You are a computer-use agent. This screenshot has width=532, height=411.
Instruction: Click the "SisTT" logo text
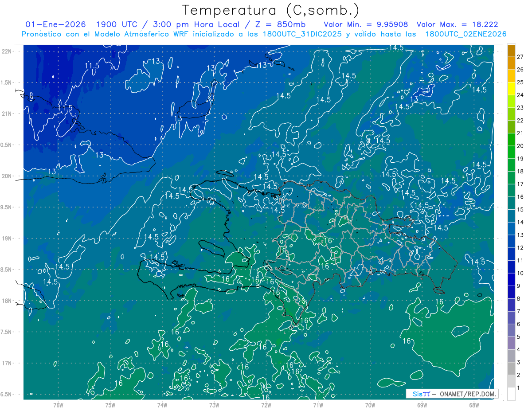pos(421,394)
